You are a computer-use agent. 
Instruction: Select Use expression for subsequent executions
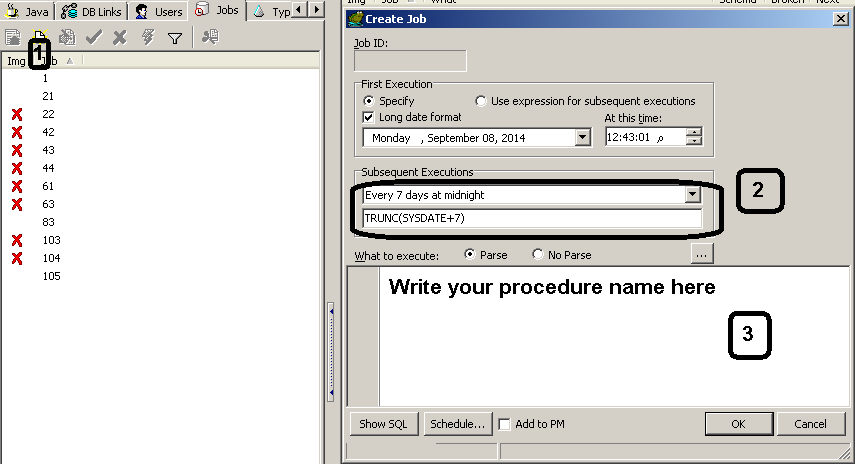click(482, 101)
